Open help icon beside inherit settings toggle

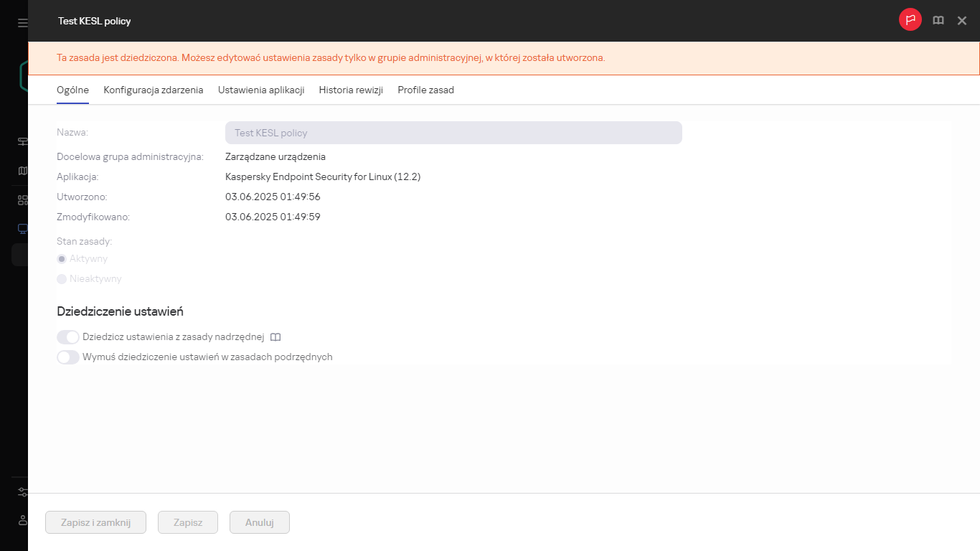pyautogui.click(x=275, y=337)
